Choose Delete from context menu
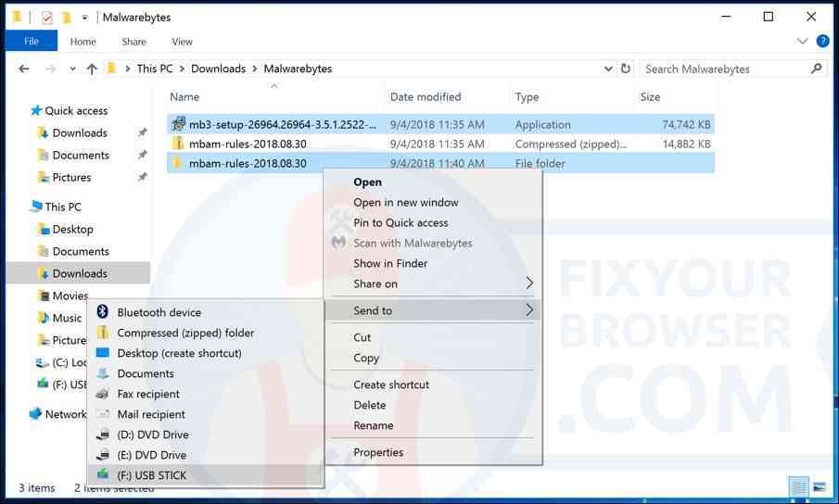 tap(369, 405)
